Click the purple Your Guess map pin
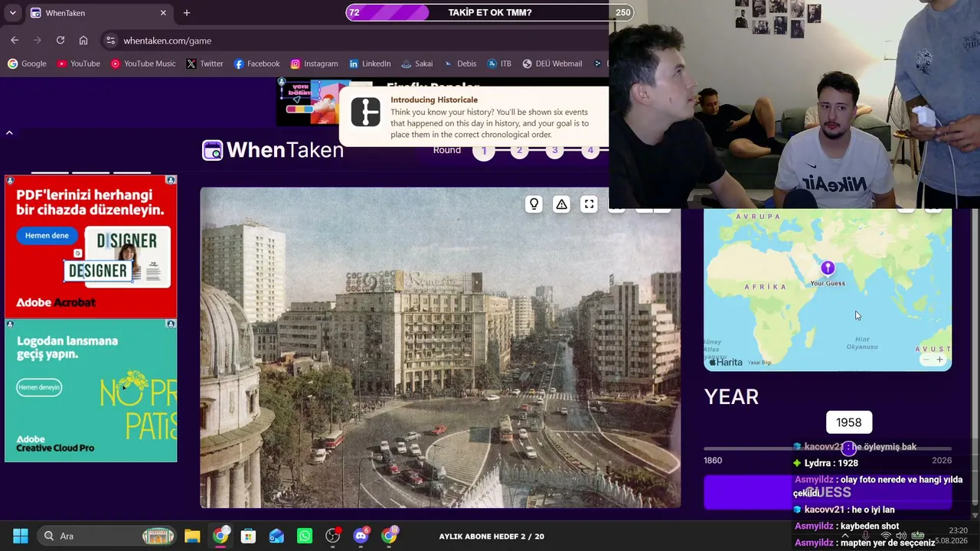Screen dimensions: 980x551 (x=828, y=268)
